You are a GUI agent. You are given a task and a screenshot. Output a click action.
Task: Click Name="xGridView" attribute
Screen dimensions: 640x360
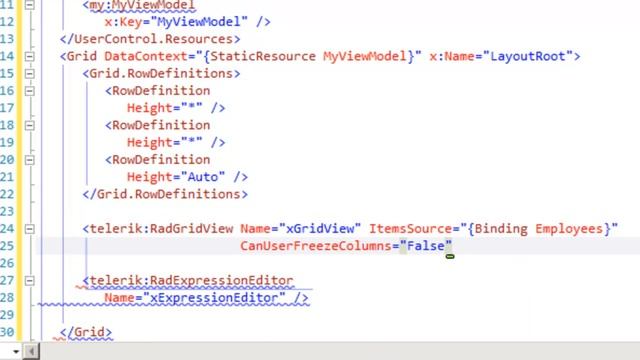[x=300, y=229]
